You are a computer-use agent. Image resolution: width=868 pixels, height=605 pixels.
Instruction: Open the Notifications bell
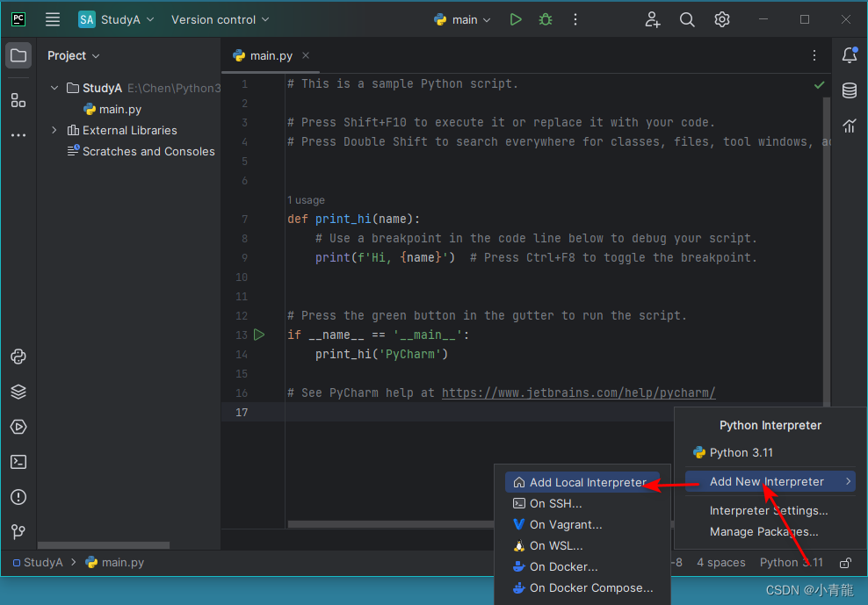(x=850, y=54)
